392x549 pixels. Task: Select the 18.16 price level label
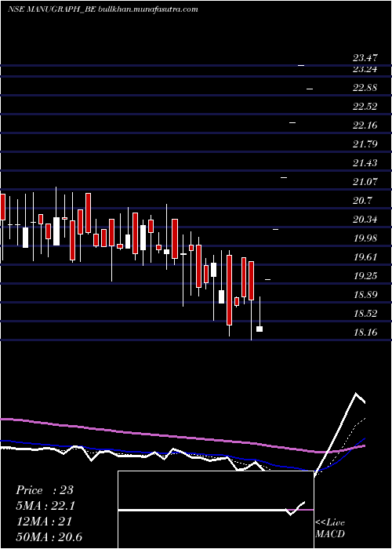[x=365, y=333]
